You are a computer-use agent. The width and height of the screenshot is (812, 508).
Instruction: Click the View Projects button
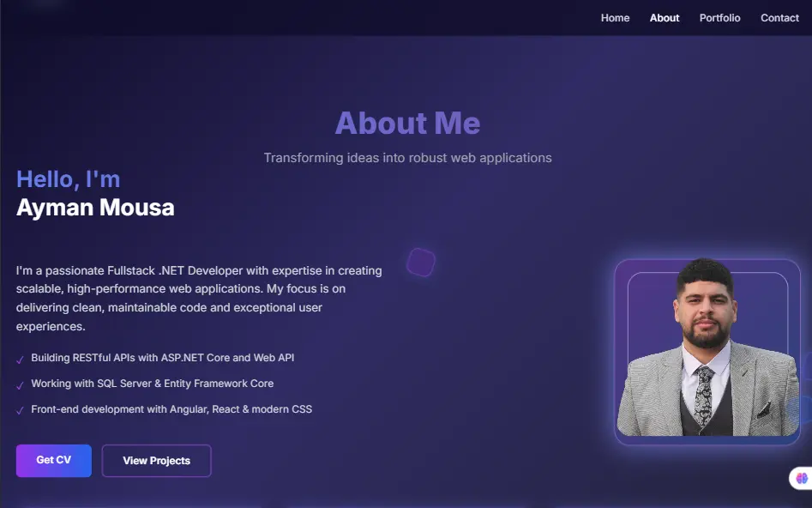click(156, 460)
